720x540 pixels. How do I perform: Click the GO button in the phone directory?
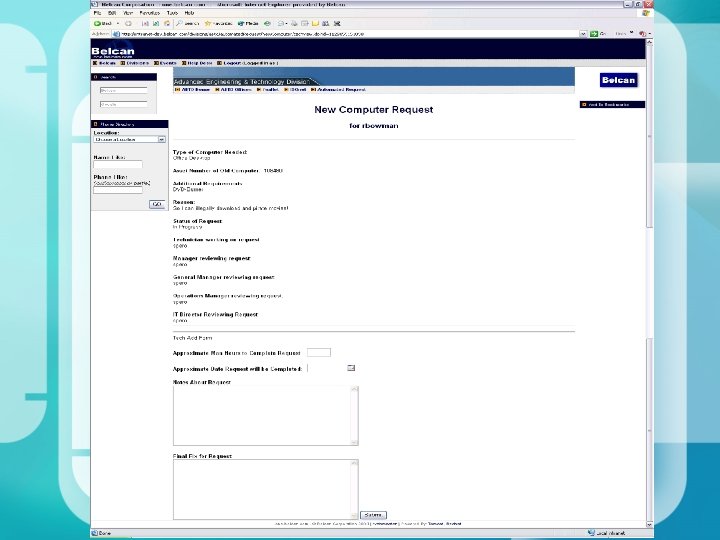coord(157,204)
